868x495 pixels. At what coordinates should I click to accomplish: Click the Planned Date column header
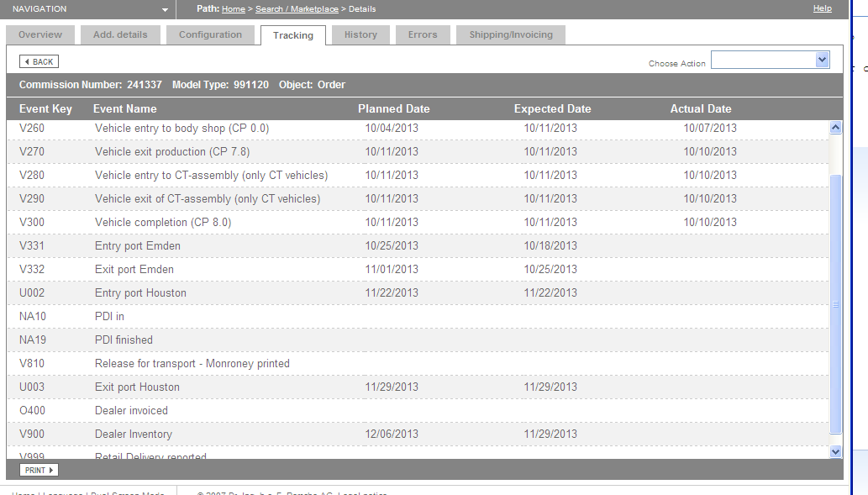pos(393,108)
